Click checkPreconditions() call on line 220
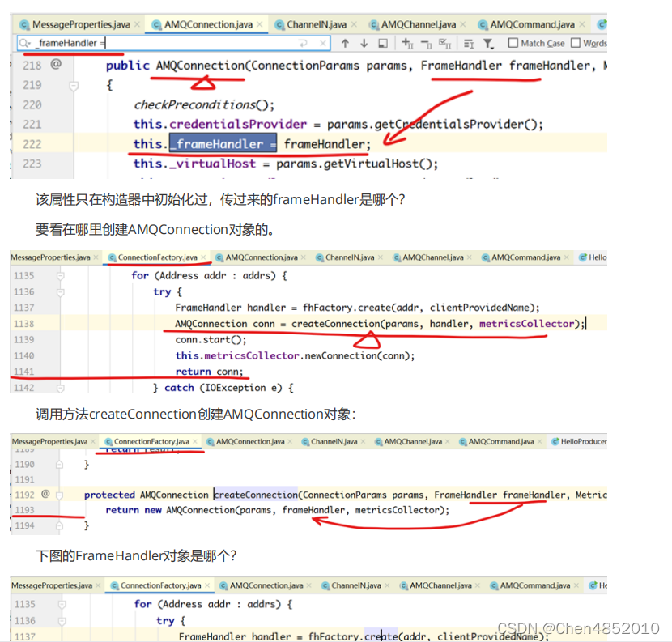Screen dimensions: 672x642 (x=203, y=104)
